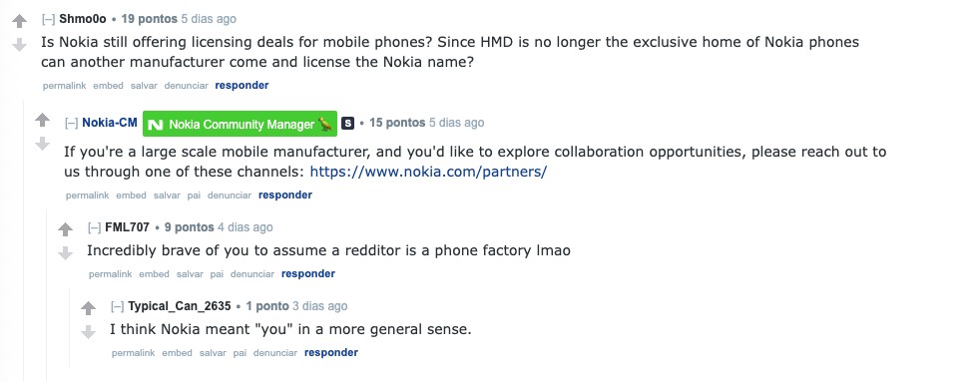Click the S submitter badge beside Nokia-CM

(x=348, y=124)
